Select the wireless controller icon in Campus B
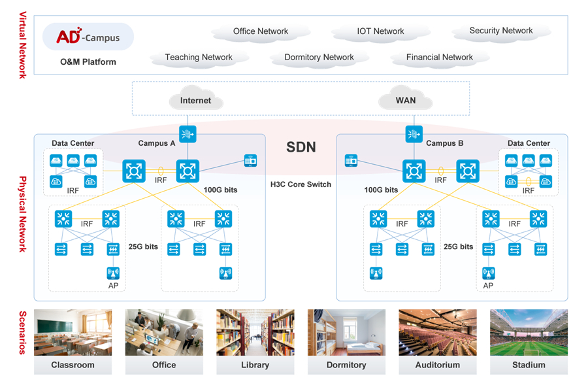Viewport: 588px width, 391px height. point(351,161)
